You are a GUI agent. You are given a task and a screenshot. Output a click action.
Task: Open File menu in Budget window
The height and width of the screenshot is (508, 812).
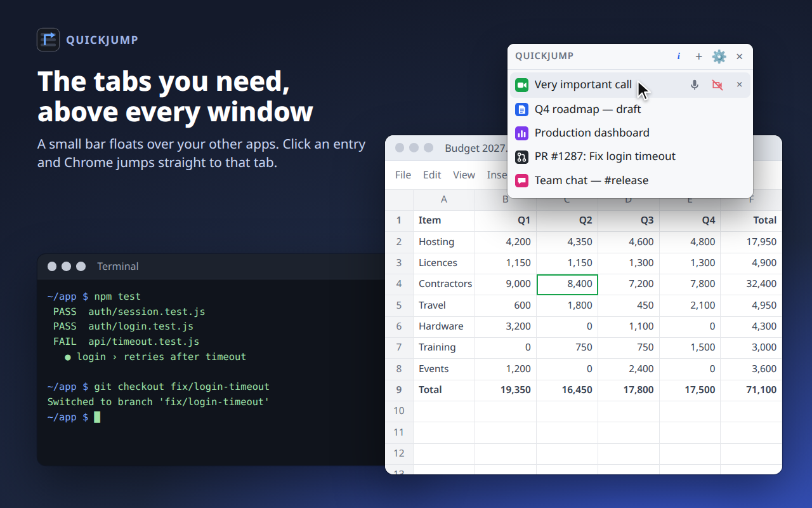click(403, 175)
